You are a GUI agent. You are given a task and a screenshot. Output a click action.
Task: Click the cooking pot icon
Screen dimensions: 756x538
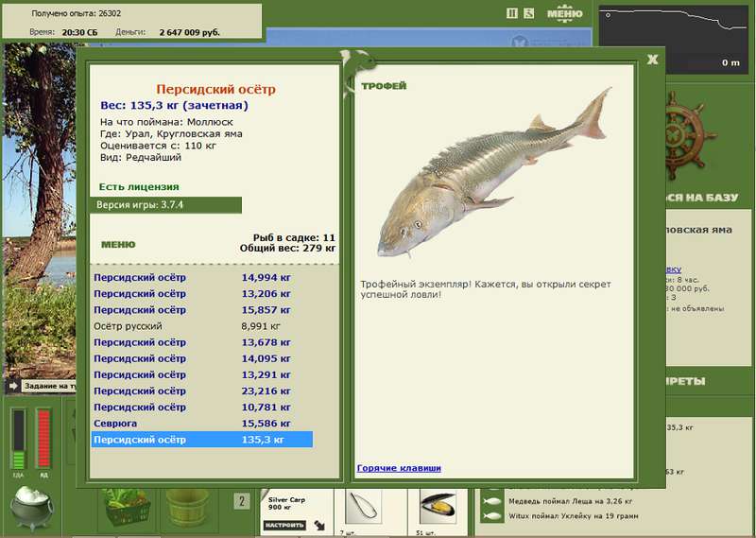(x=31, y=509)
